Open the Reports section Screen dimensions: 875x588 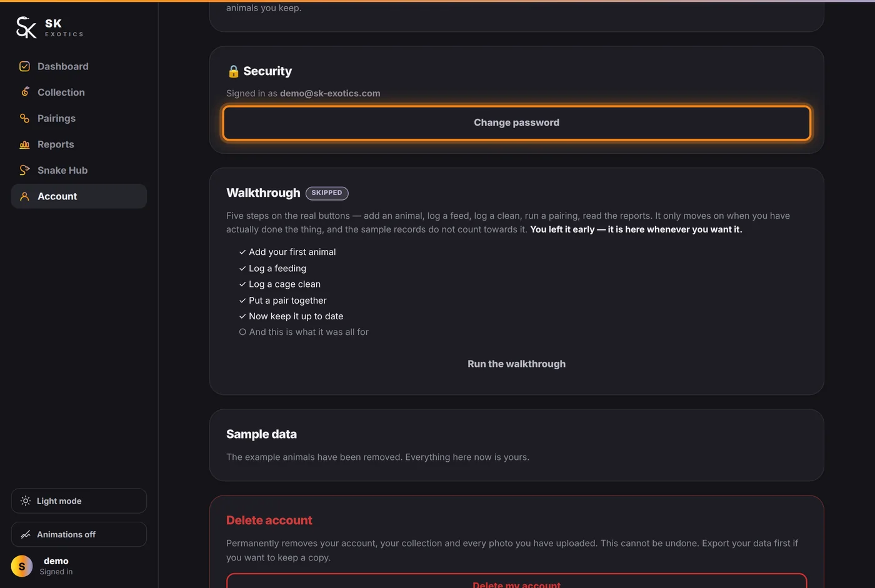[x=79, y=144]
